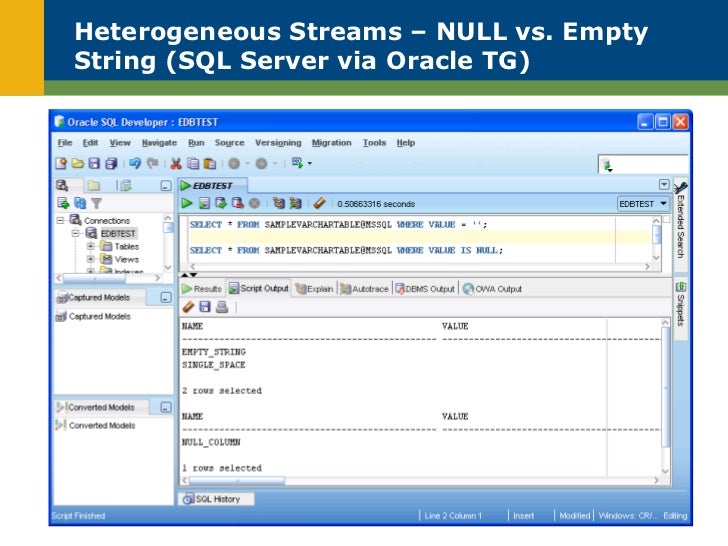Expand the Tables tree node
728x546 pixels.
click(x=91, y=246)
